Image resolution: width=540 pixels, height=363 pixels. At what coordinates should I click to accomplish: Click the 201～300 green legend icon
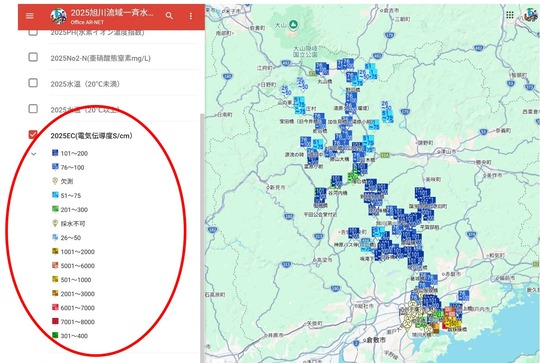pyautogui.click(x=55, y=209)
